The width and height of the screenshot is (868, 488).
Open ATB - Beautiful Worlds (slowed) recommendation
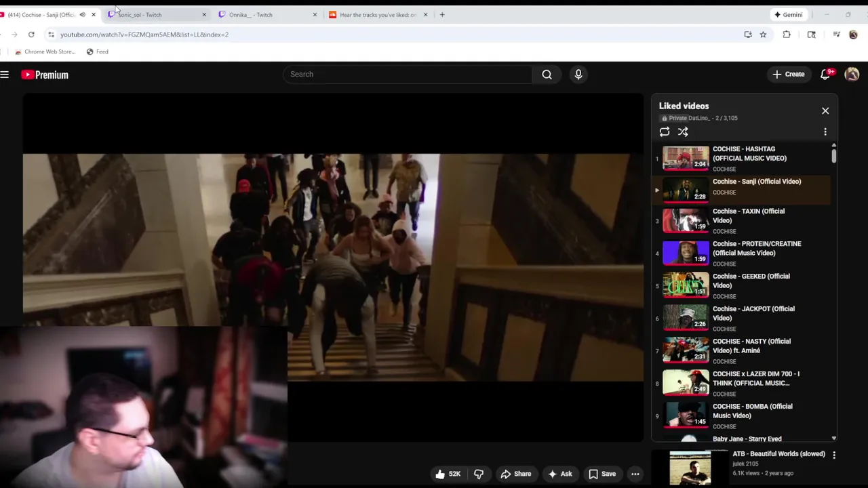778,454
